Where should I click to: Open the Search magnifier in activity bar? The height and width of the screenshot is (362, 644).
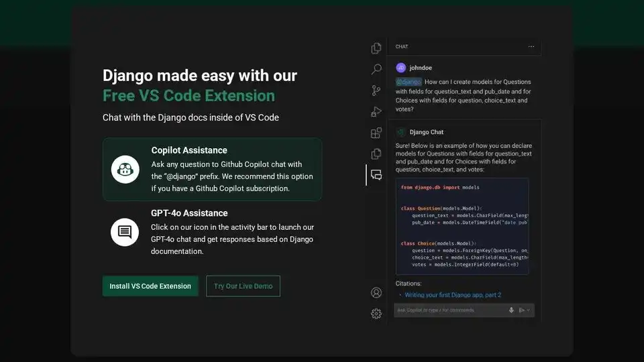point(376,69)
